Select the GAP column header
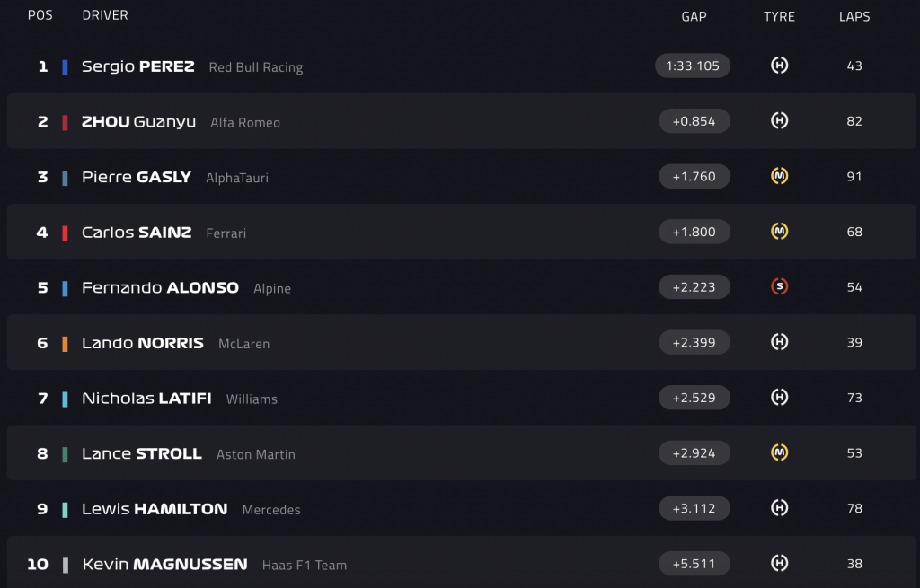 (x=694, y=16)
